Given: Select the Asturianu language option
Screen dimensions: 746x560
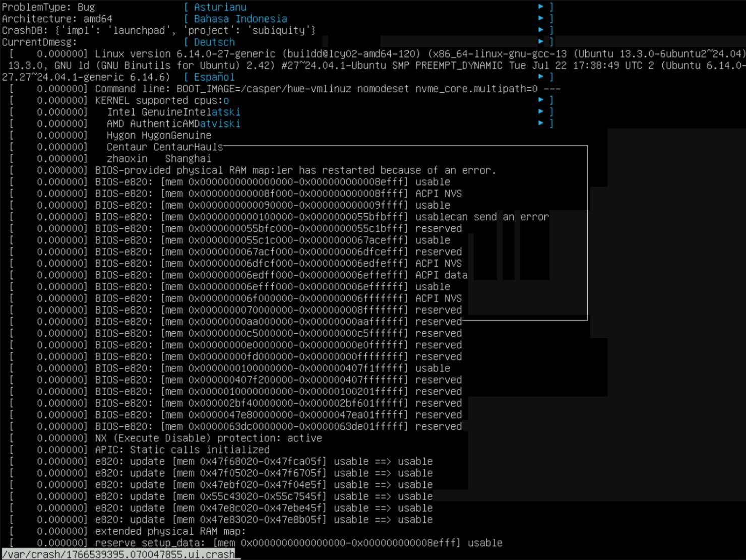Looking at the screenshot, I should coord(220,7).
